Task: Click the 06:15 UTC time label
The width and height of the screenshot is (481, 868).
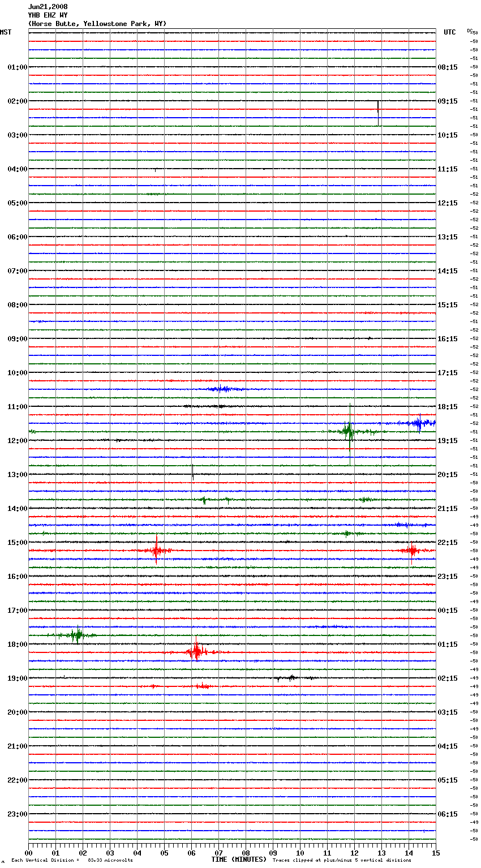Action: click(448, 814)
